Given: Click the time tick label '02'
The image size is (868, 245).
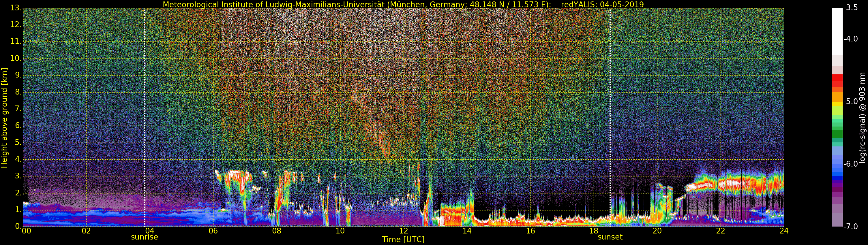Looking at the screenshot, I should [86, 231].
